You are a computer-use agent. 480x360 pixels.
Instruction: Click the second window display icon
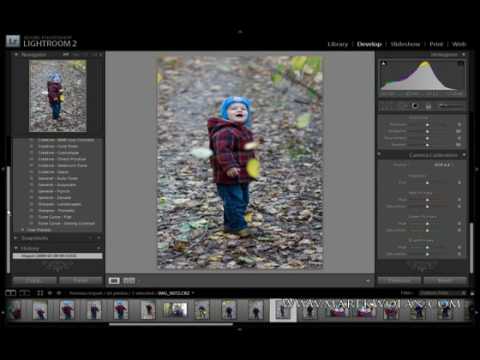coord(25,293)
